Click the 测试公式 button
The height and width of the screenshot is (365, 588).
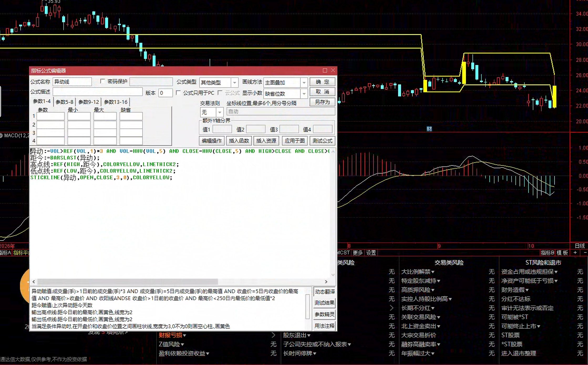click(322, 141)
